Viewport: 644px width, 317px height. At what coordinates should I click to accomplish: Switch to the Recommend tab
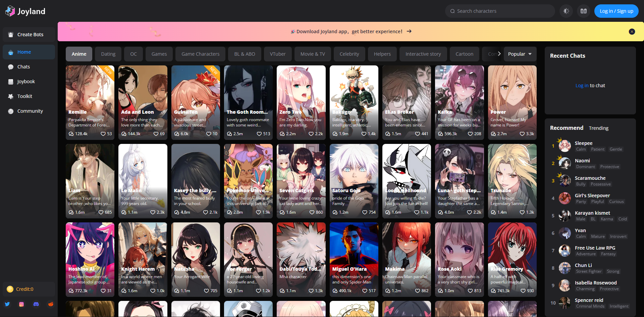click(x=567, y=128)
